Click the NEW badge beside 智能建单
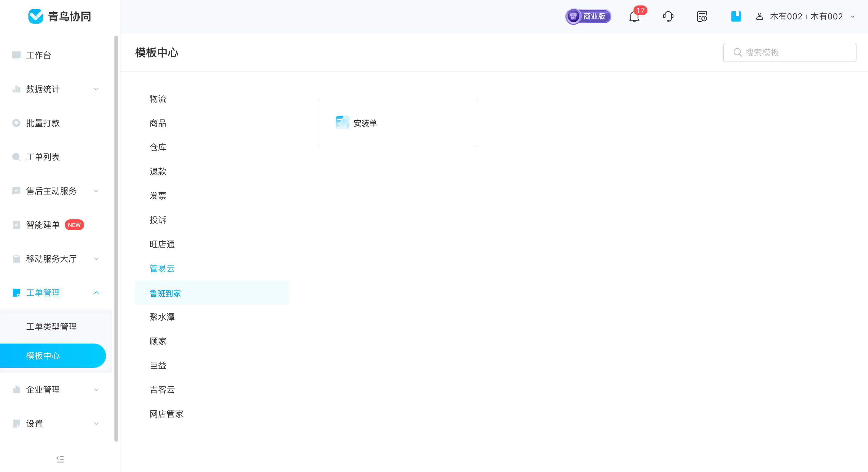This screenshot has width=868, height=472. point(74,225)
